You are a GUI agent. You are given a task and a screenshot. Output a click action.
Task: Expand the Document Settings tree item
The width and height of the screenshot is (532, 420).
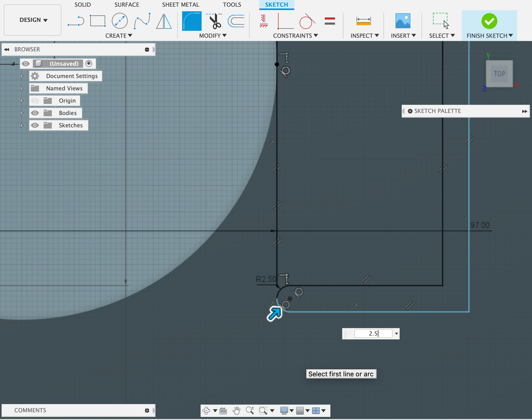(22, 76)
